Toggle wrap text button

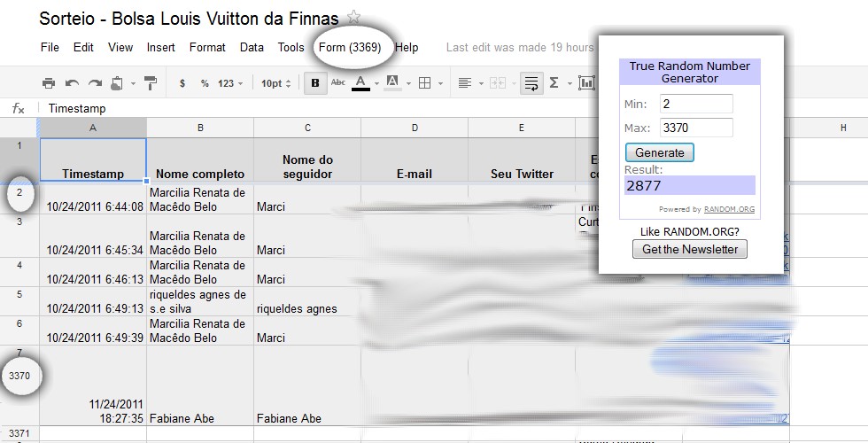(531, 83)
